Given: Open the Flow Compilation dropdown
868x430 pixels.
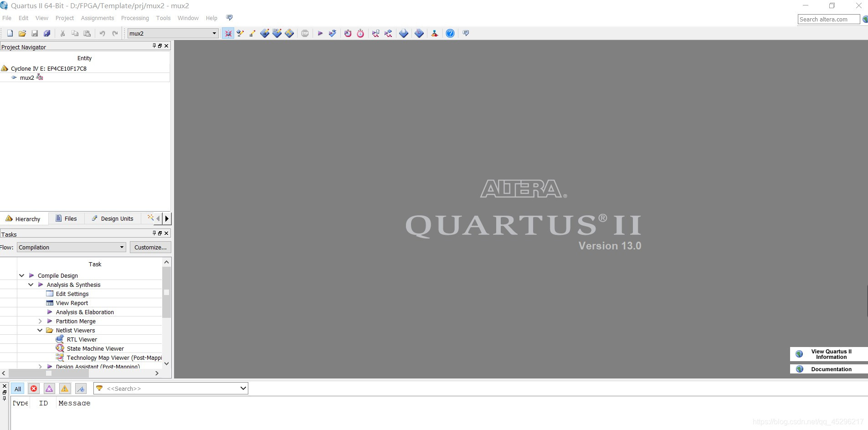Looking at the screenshot, I should tap(72, 247).
